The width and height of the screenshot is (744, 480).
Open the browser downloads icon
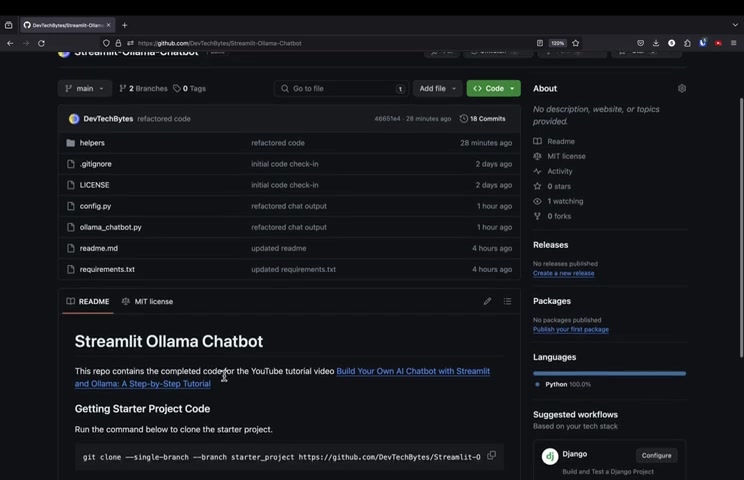coord(656,43)
